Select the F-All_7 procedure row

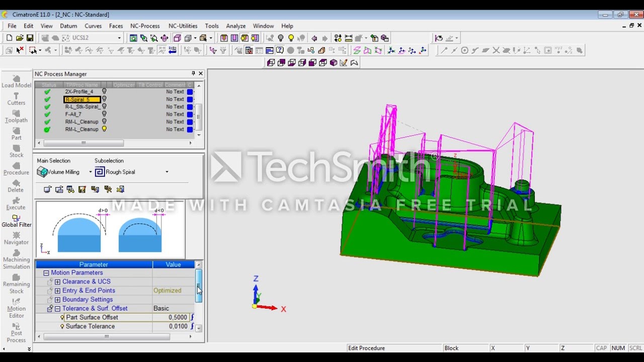point(114,114)
